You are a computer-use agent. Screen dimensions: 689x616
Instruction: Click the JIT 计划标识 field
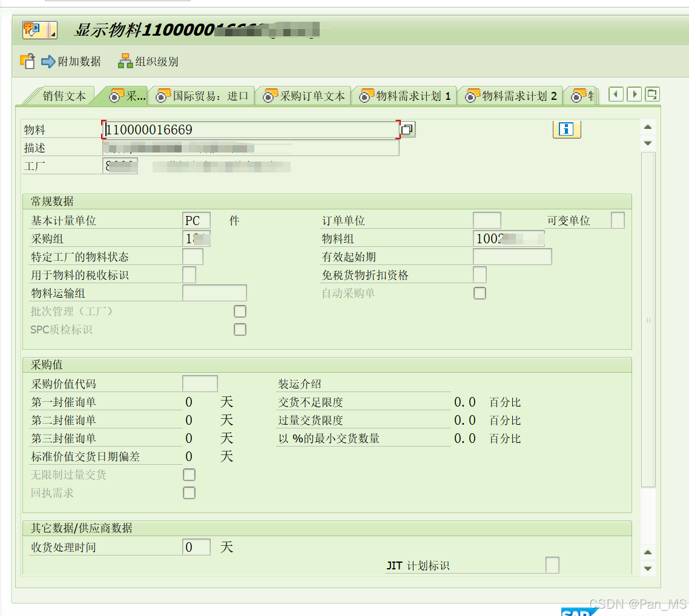pos(552,565)
